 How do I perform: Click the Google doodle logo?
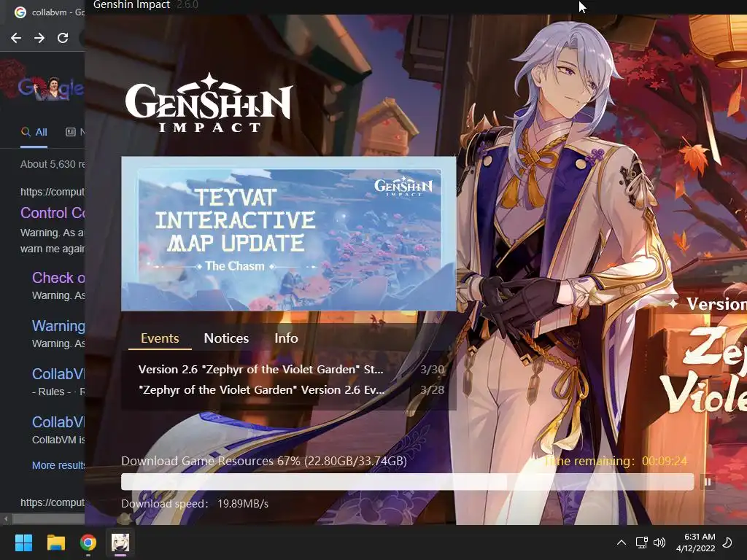coord(50,87)
